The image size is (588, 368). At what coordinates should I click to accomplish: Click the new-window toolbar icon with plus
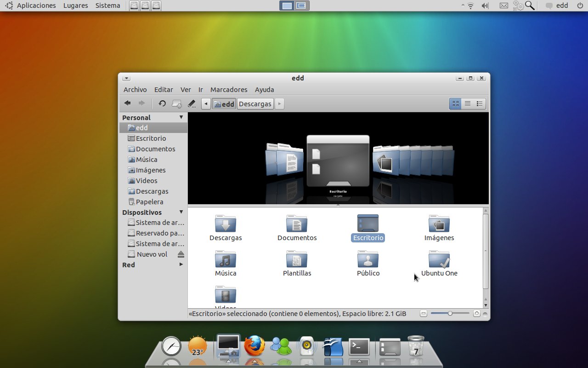[x=177, y=103]
